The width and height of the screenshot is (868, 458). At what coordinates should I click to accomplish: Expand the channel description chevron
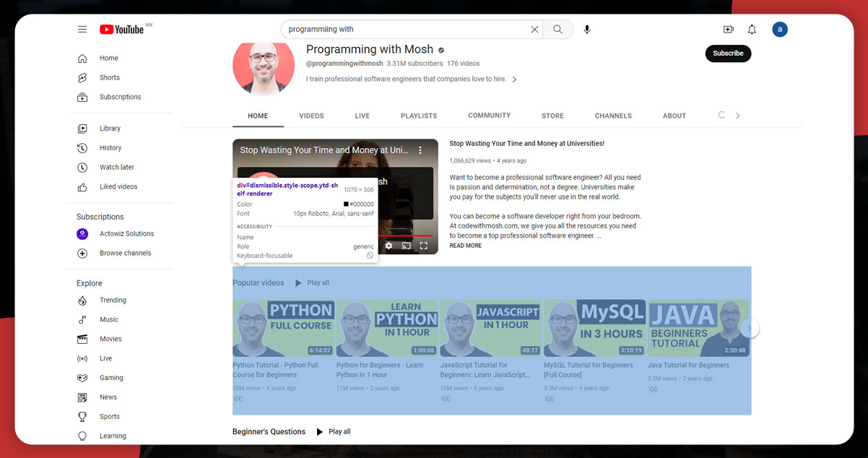pos(514,79)
